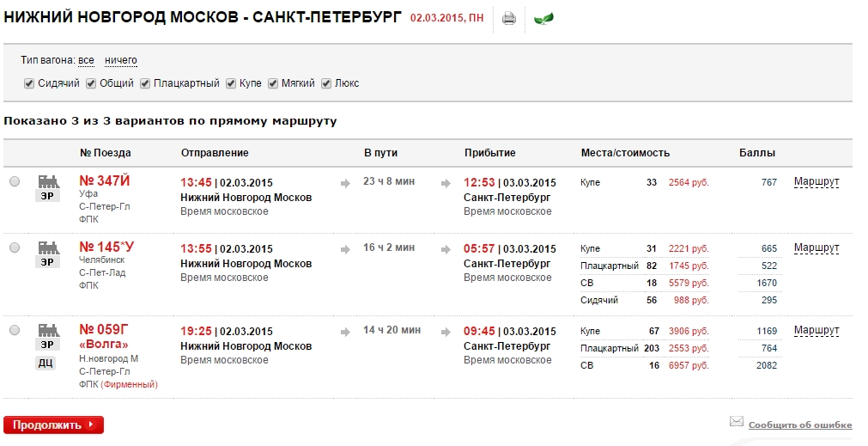Toggle the Плацкартный checkbox

coord(144,83)
